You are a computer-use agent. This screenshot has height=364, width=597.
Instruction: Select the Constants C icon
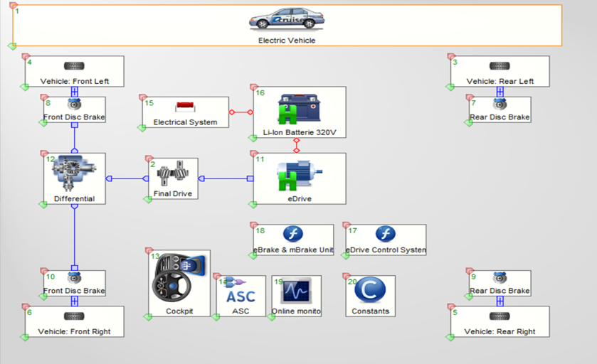(369, 291)
